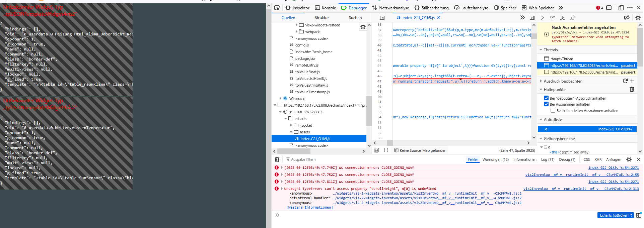Select index-G2J_O1k9.js in source tree
The height and width of the screenshot is (228, 644).
tap(319, 138)
